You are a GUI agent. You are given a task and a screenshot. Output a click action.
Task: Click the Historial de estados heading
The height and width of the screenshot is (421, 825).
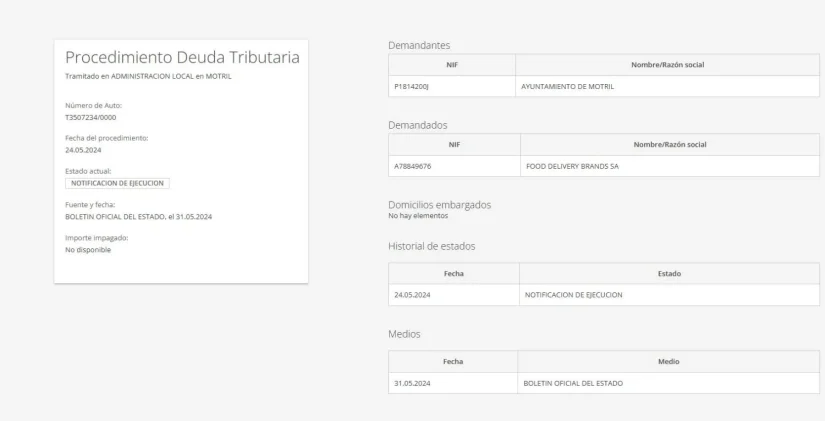tap(431, 246)
